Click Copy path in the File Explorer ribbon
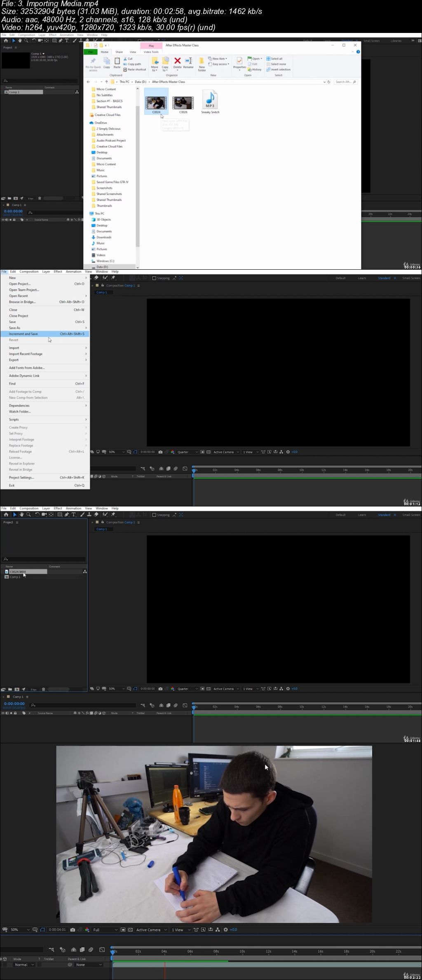Image resolution: width=422 pixels, height=980 pixels. 132,64
